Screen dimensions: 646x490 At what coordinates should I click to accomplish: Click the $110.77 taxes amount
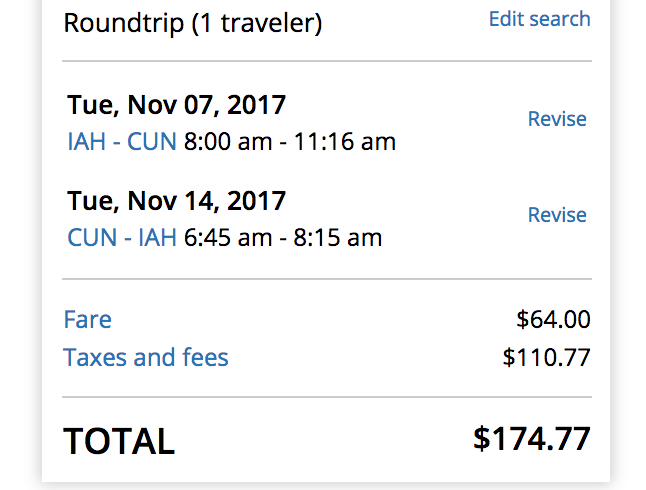[x=546, y=357]
